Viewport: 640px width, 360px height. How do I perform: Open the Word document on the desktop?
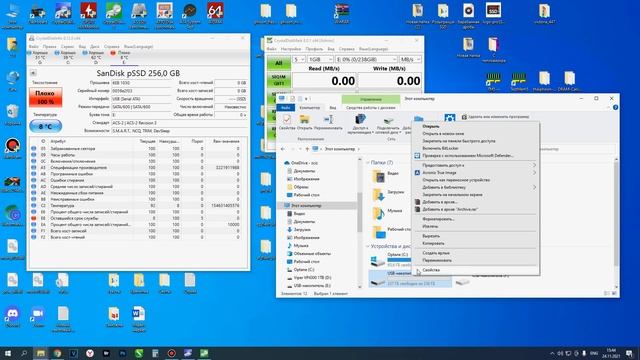139,318
